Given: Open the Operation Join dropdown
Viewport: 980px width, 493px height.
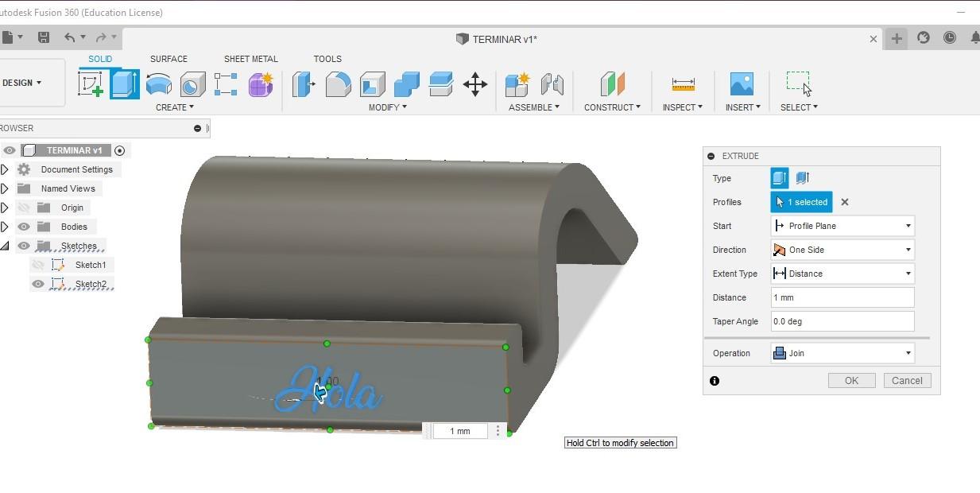Looking at the screenshot, I should pos(842,353).
